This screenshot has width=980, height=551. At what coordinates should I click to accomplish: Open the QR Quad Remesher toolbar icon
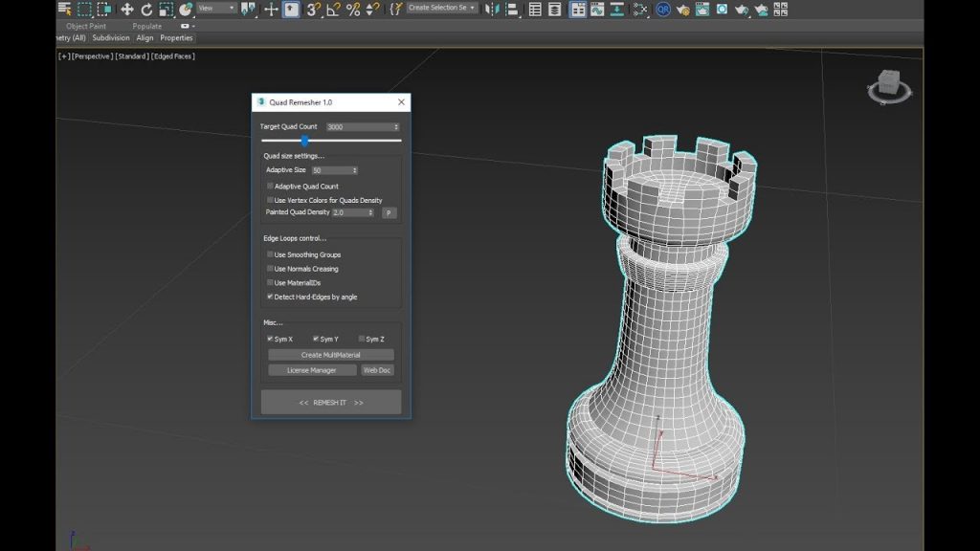[x=661, y=8]
